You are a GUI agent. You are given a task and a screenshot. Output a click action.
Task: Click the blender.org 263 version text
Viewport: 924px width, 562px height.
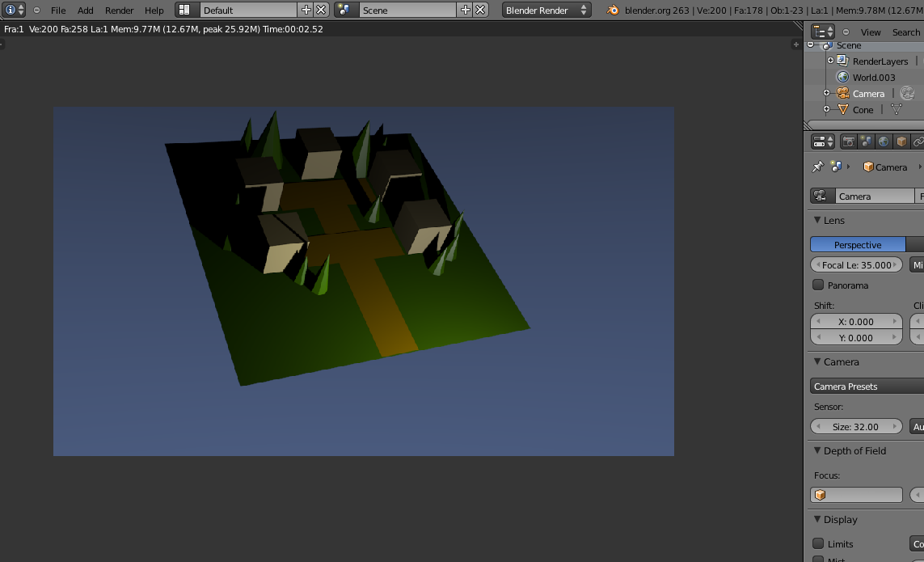[656, 10]
